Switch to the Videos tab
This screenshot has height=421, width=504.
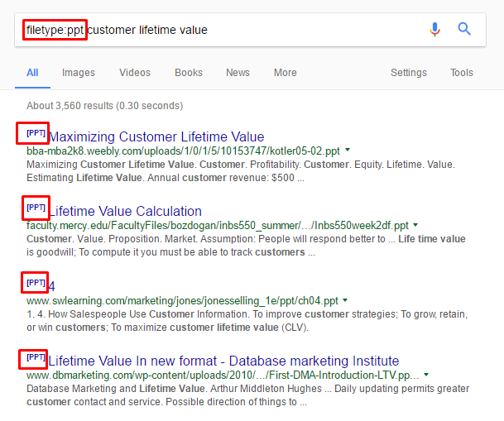135,73
